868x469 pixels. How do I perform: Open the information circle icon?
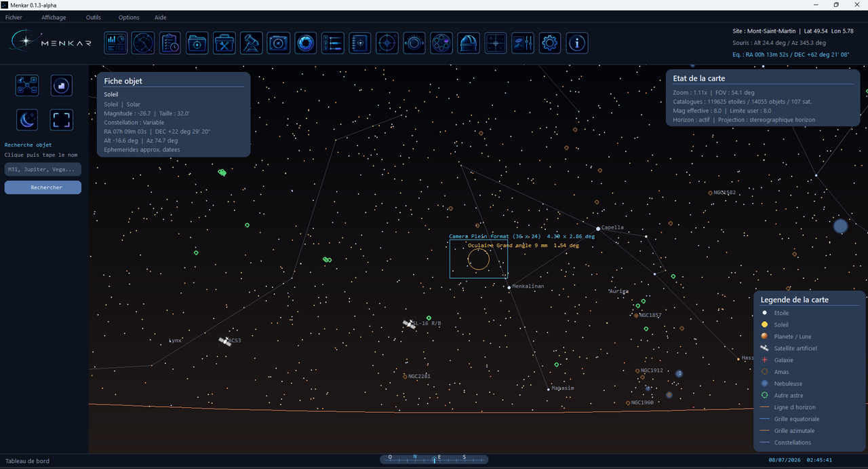tap(577, 43)
